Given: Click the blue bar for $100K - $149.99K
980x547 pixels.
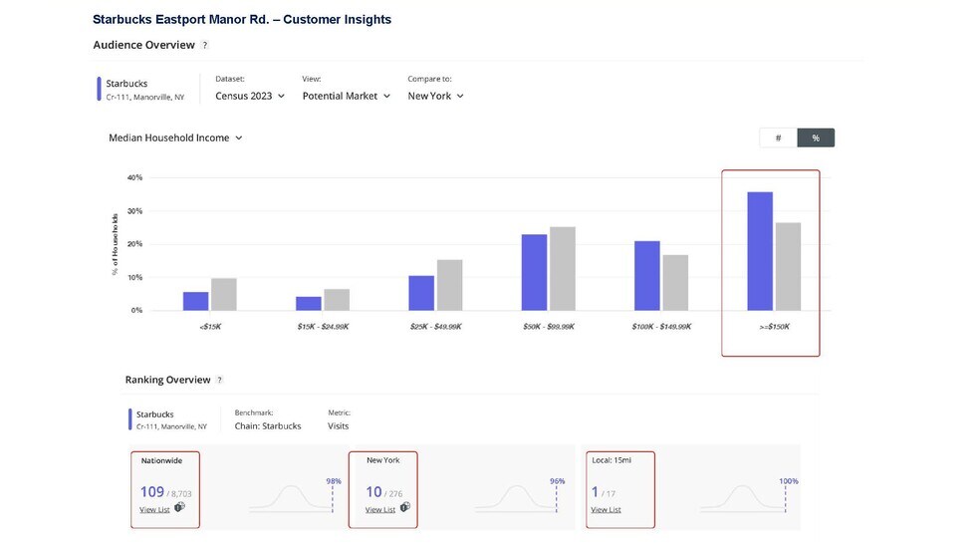Looking at the screenshot, I should click(647, 276).
